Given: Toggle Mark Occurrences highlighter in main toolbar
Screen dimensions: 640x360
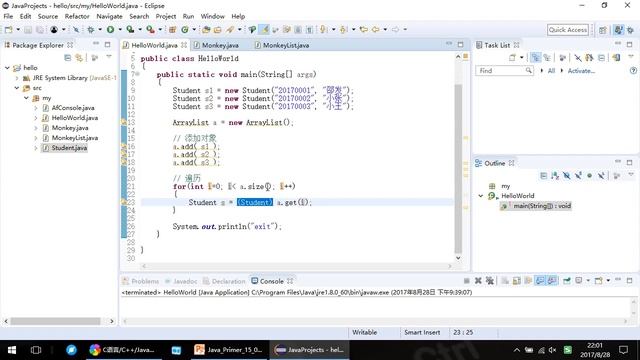Looking at the screenshot, I should pyautogui.click(x=265, y=29).
